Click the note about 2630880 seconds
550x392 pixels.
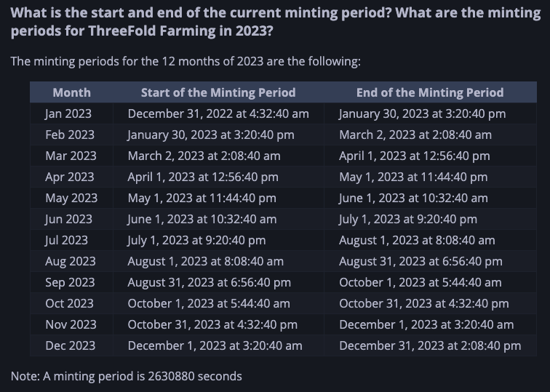pos(127,376)
